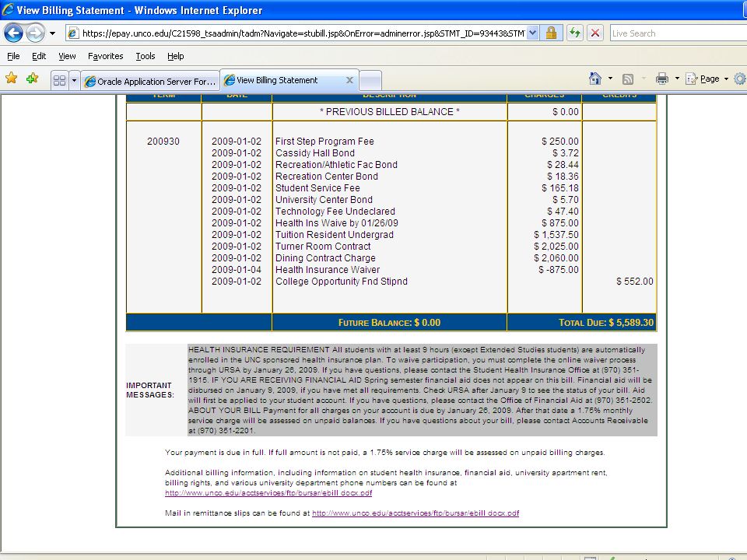Screen dimensions: 747x560
Task: Open recent pages dropdown beside Forward button
Action: point(52,33)
